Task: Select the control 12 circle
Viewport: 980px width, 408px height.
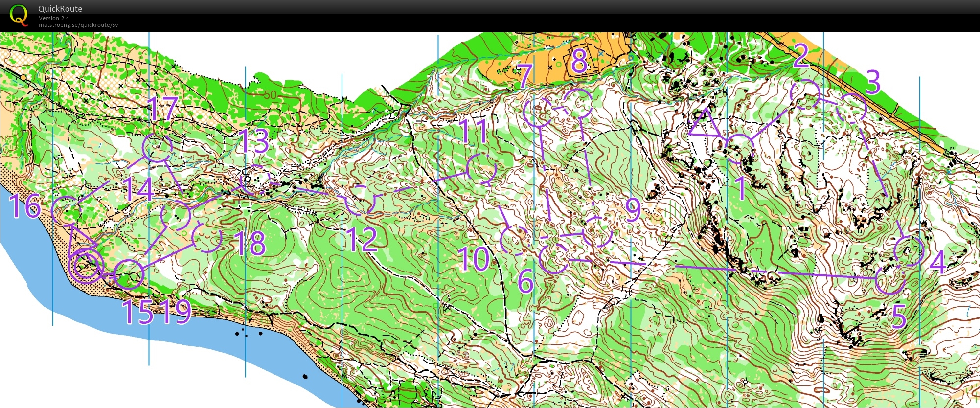Action: coord(361,200)
